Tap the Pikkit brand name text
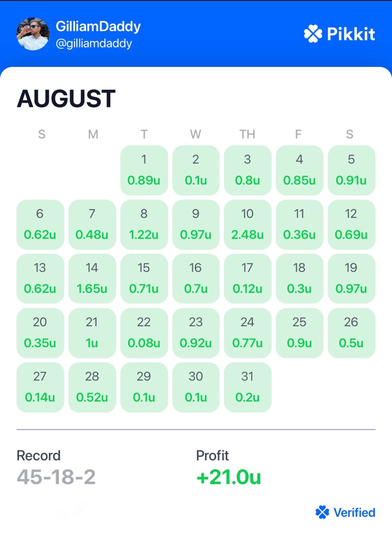 [x=351, y=34]
